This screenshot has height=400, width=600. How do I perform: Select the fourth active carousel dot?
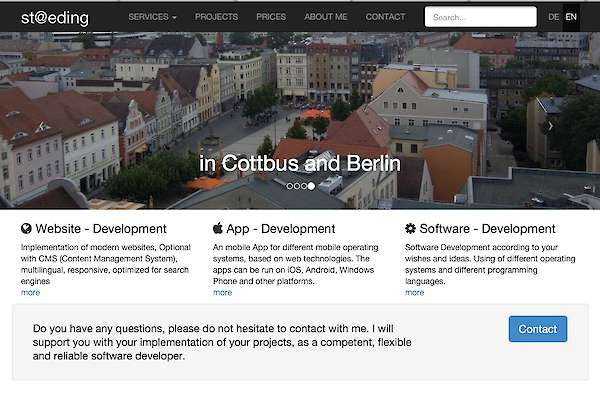pos(311,186)
